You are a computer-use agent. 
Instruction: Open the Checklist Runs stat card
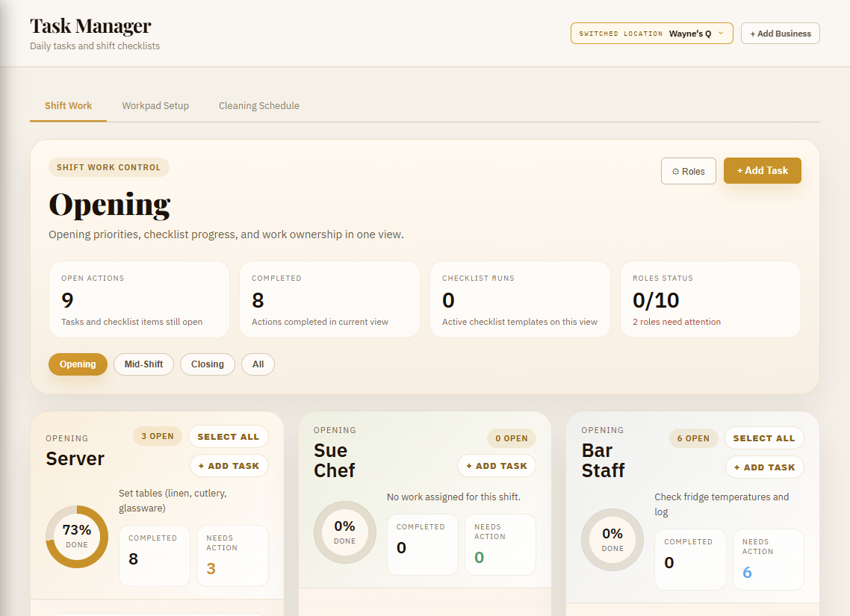coord(521,299)
